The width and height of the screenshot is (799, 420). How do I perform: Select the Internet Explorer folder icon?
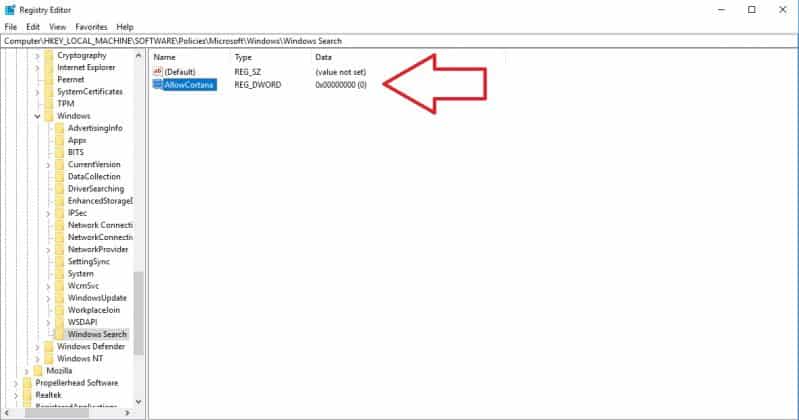tap(48, 68)
